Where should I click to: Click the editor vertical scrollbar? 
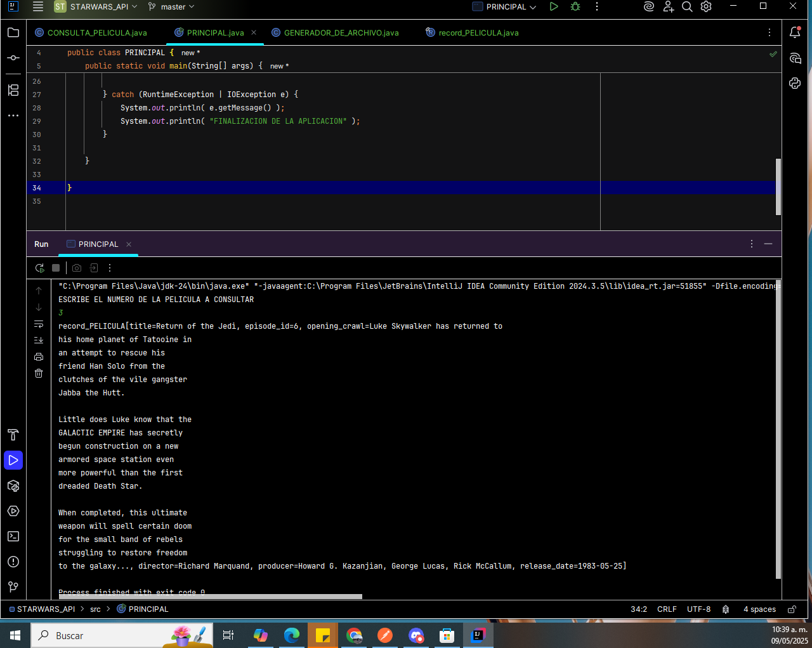coord(778,187)
